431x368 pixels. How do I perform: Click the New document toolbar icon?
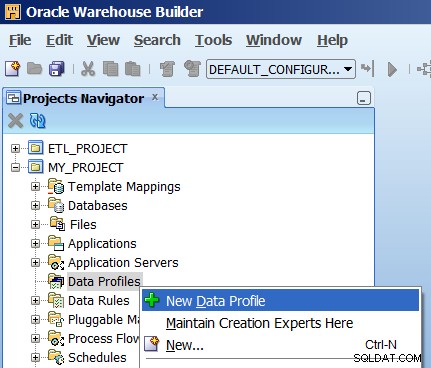tap(13, 69)
